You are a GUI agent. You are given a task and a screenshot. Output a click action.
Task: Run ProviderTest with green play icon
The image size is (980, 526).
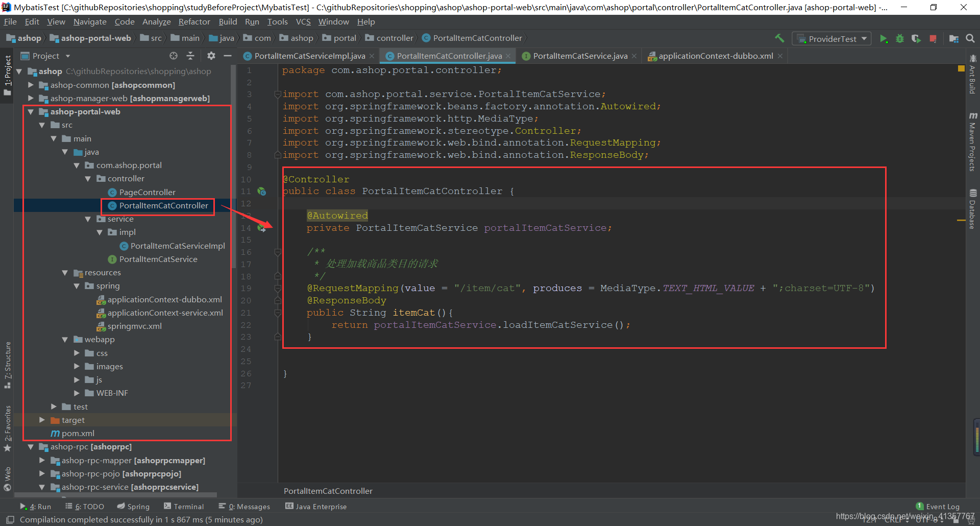click(x=884, y=39)
